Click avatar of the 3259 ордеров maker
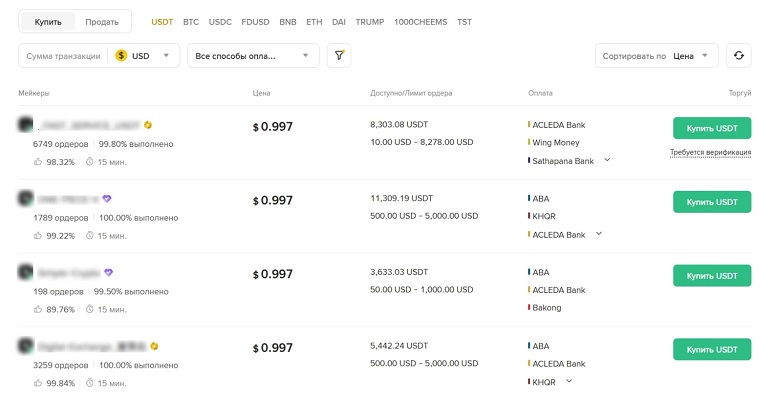 point(26,346)
